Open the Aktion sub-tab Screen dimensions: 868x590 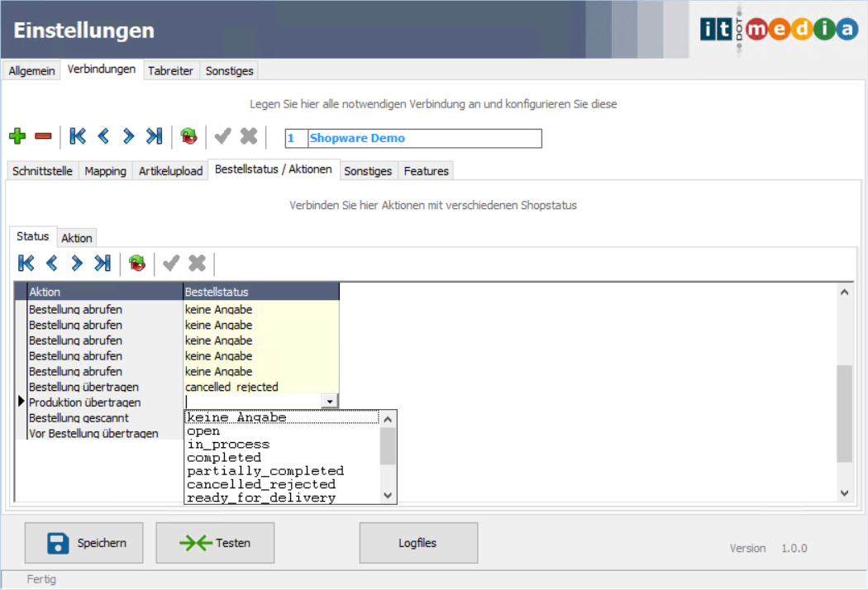tap(77, 238)
